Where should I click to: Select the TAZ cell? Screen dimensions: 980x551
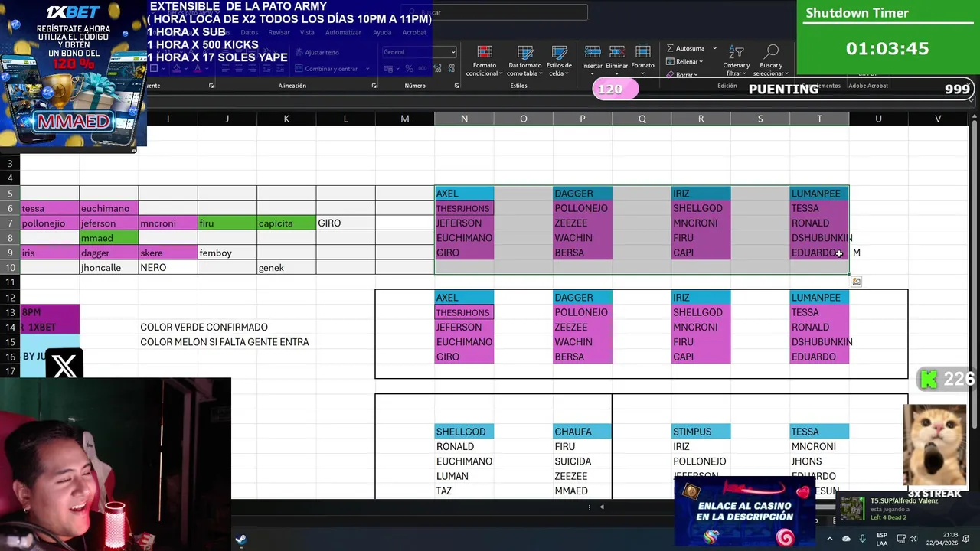464,491
